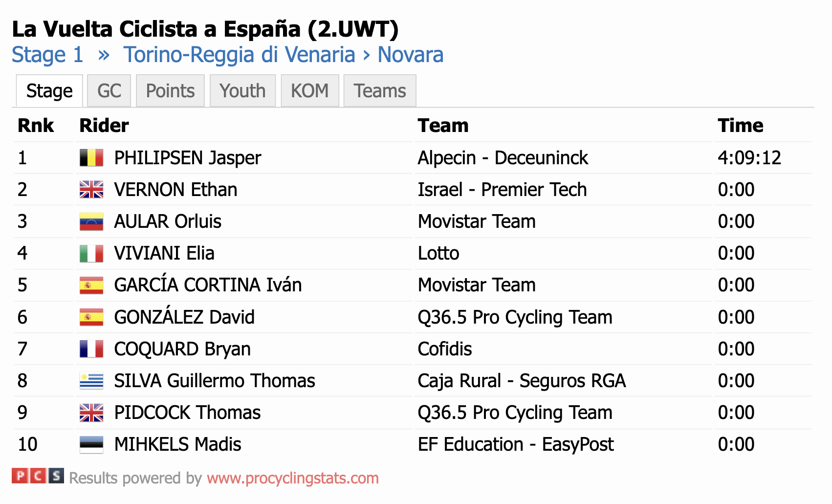Click the British flag next to Vernon Ethan
Image resolution: width=832 pixels, height=504 pixels.
(x=91, y=190)
